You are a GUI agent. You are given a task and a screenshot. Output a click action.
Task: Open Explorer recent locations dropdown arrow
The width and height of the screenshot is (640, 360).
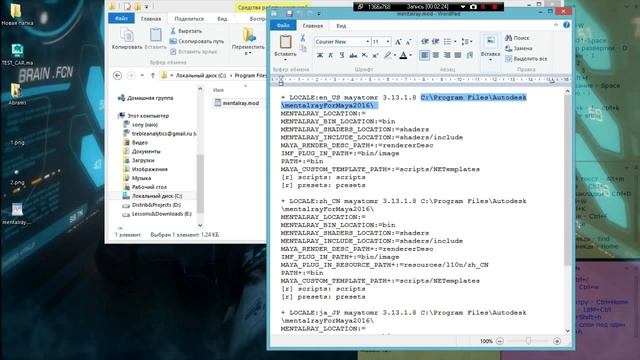[142, 76]
